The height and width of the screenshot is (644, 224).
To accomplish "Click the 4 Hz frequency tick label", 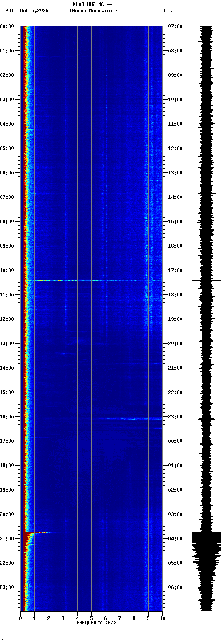I will [x=77, y=618].
